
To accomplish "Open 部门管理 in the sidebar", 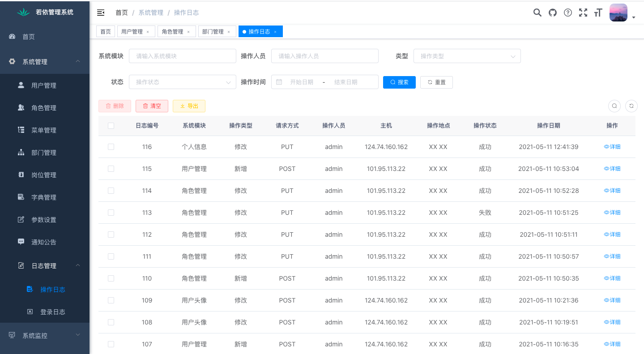I will [x=45, y=153].
